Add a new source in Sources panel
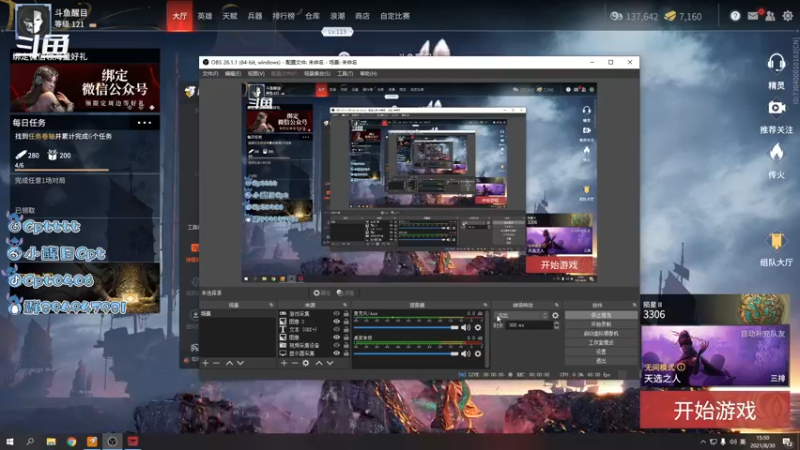The width and height of the screenshot is (800, 450). (x=284, y=363)
